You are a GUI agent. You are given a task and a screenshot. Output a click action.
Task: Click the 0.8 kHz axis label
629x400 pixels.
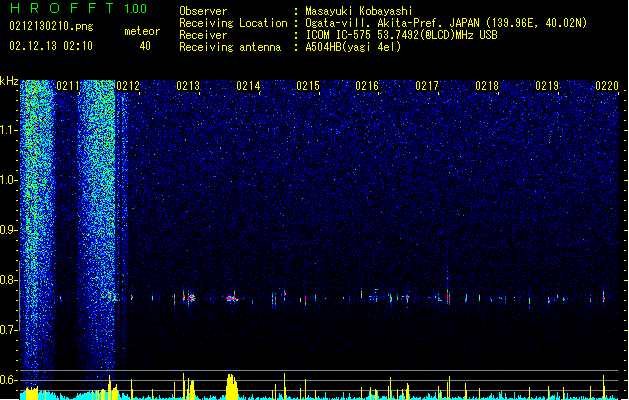tap(9, 280)
